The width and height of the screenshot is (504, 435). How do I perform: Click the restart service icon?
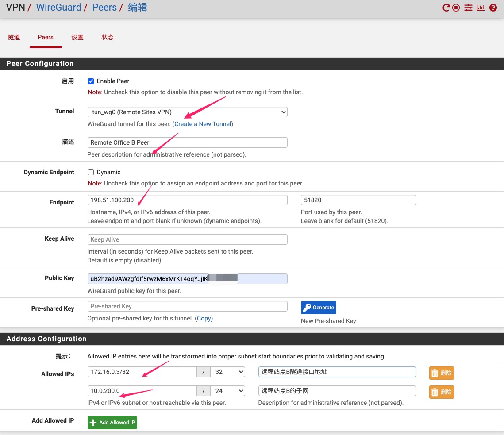tap(446, 8)
